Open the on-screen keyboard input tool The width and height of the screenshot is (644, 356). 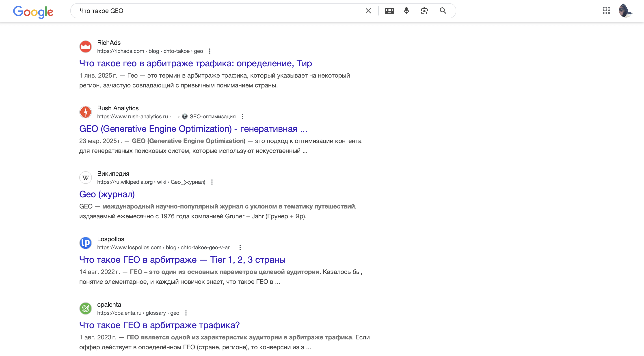pos(389,11)
